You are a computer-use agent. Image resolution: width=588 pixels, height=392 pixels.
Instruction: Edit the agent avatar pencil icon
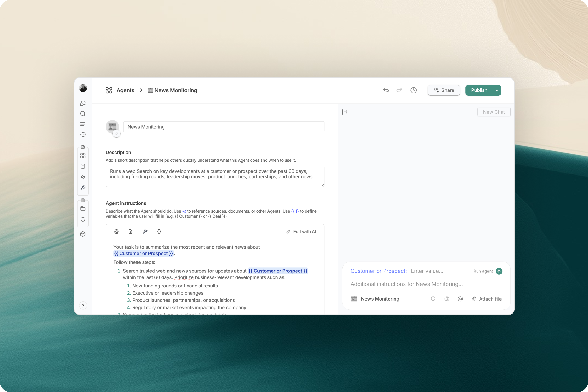point(116,133)
